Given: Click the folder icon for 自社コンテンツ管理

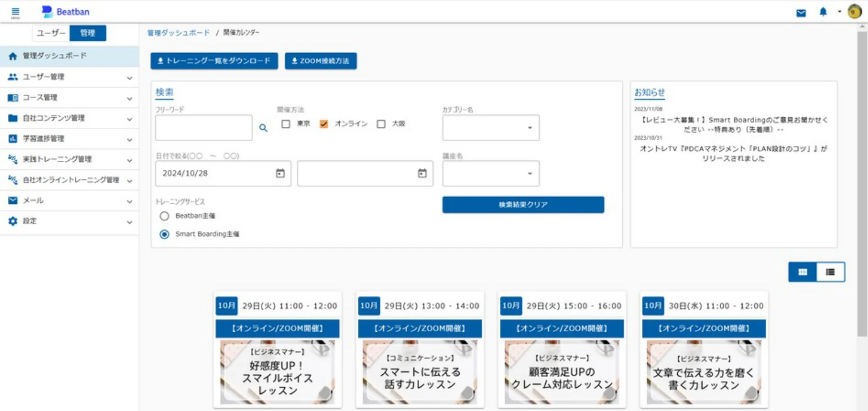Looking at the screenshot, I should [x=12, y=118].
